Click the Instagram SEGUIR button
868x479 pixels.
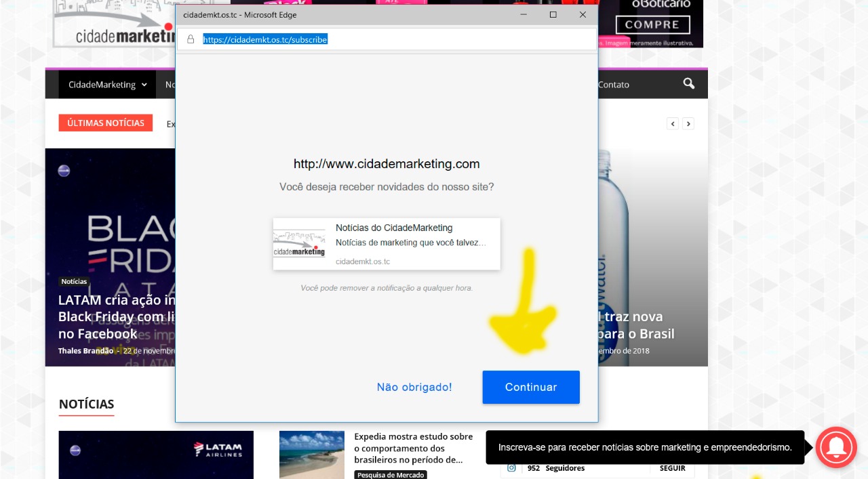coord(672,468)
